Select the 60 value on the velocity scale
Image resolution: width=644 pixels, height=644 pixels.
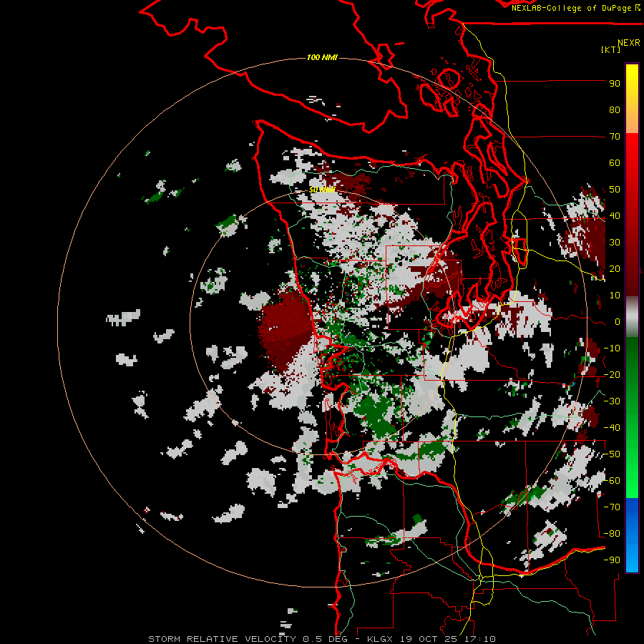pyautogui.click(x=615, y=162)
